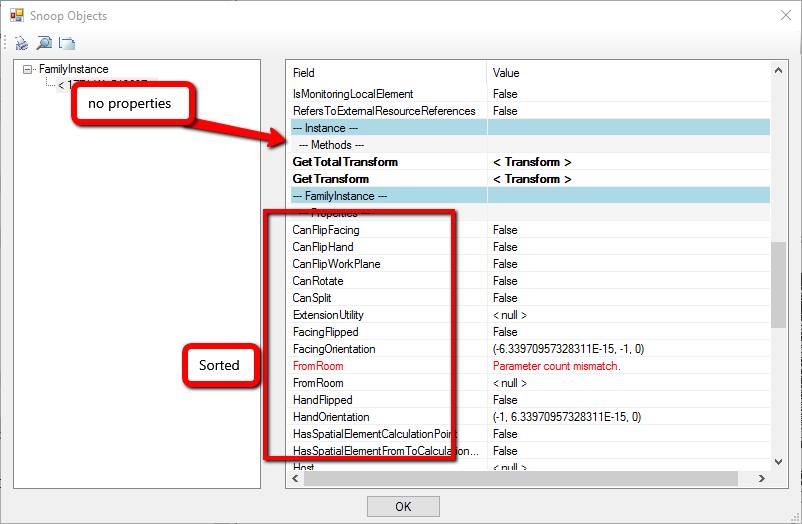Screen dimensions: 802x524
Task: Click the list's scroll up arrow
Action: [779, 71]
